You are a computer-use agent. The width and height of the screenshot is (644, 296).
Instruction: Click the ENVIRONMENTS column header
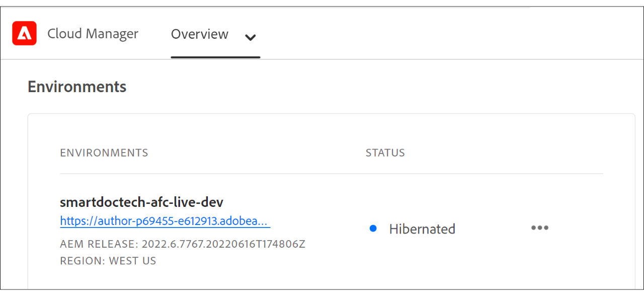coord(104,153)
